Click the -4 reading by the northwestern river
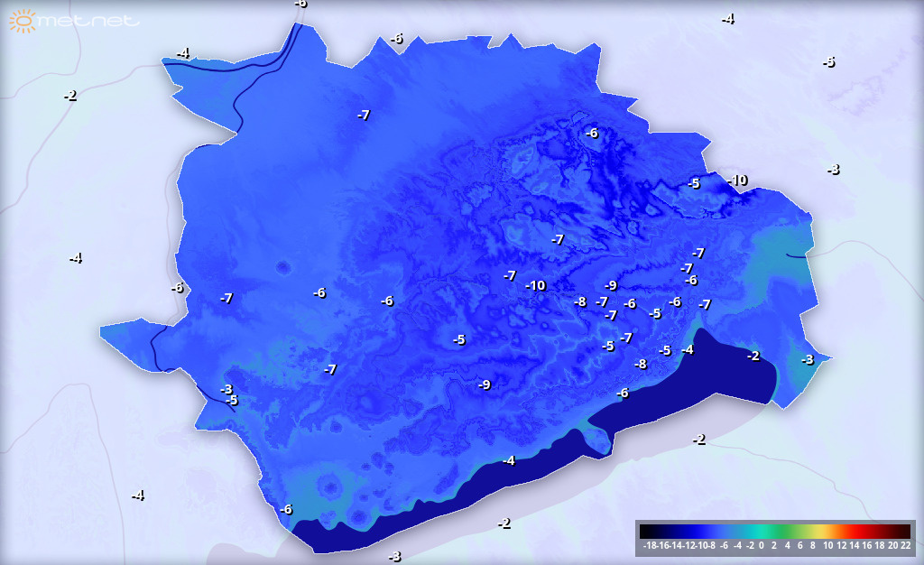Image resolution: width=924 pixels, height=565 pixels. [183, 54]
